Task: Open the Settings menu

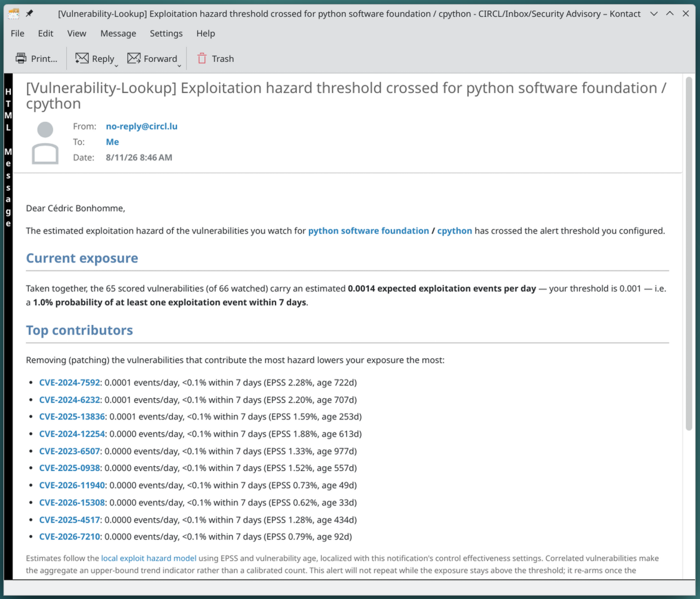Action: coord(166,33)
